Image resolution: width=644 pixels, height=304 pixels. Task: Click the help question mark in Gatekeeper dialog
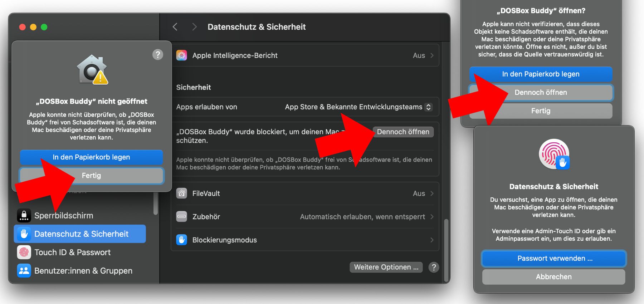tap(158, 55)
